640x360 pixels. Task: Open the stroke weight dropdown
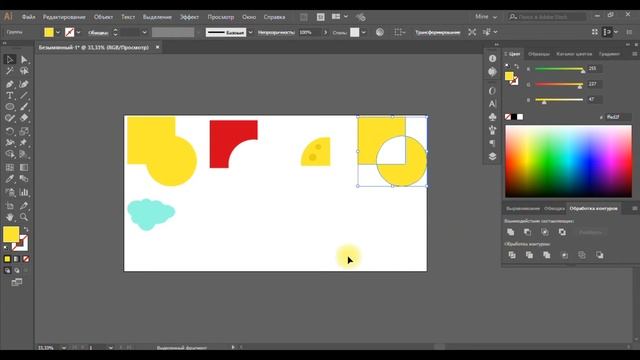[x=144, y=32]
